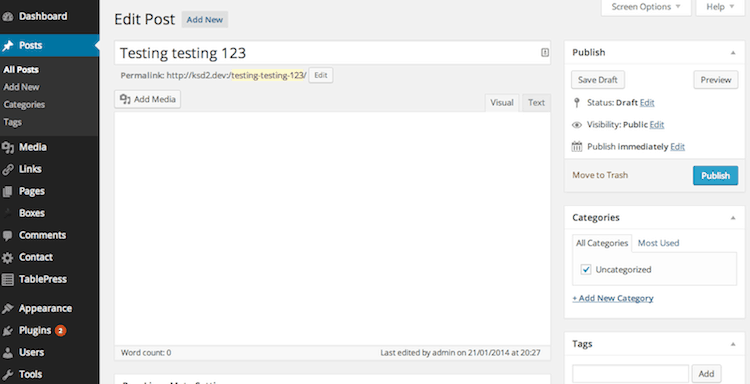Click the Tags text input field
Viewport: 750px width, 384px height.
click(x=630, y=374)
